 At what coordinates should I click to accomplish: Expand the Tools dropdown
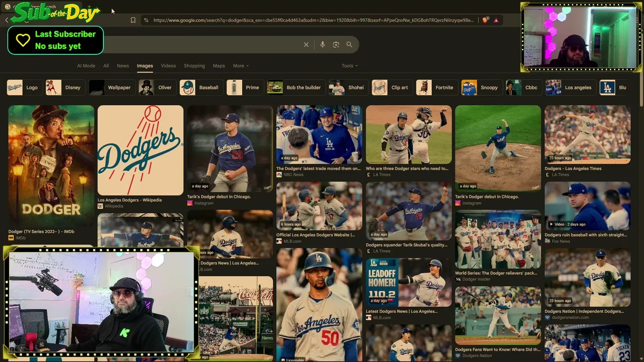[x=349, y=66]
